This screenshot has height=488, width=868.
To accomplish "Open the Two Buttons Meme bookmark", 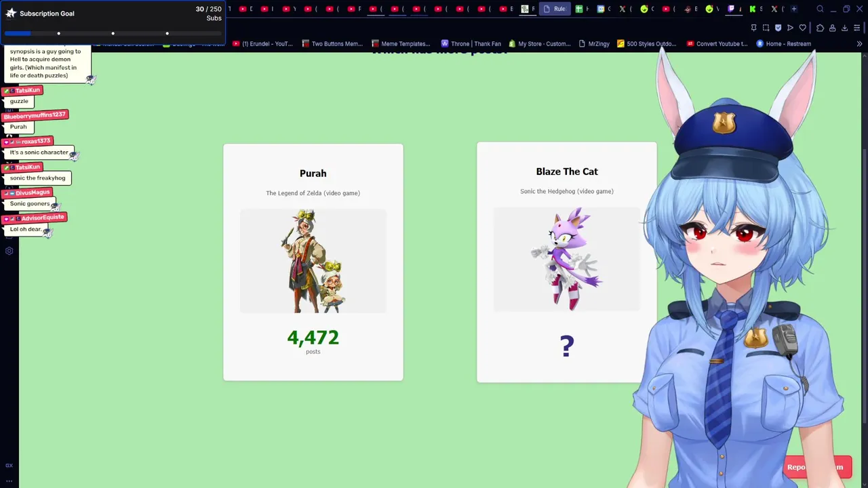I will tap(332, 43).
